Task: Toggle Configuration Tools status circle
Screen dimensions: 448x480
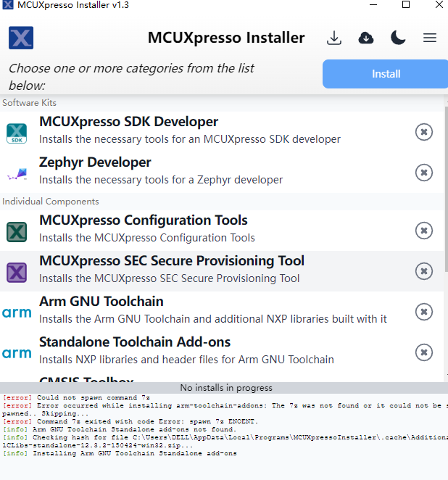Action: pos(424,231)
